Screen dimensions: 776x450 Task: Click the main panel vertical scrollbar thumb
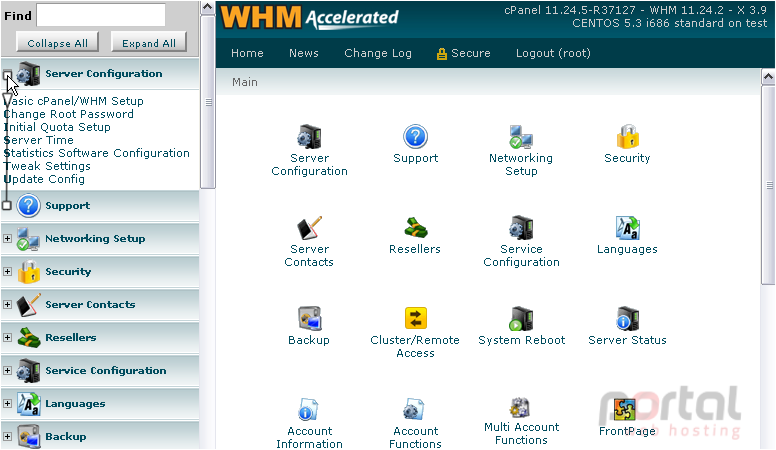tap(768, 185)
